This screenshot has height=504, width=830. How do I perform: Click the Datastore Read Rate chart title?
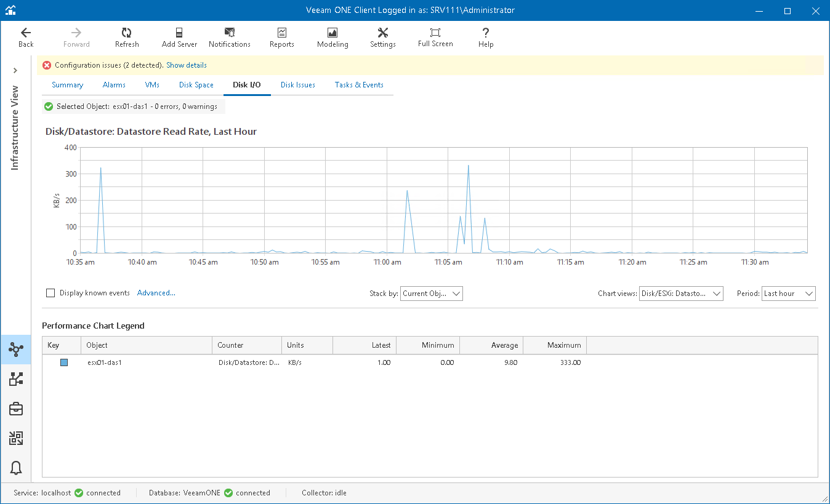pyautogui.click(x=151, y=132)
